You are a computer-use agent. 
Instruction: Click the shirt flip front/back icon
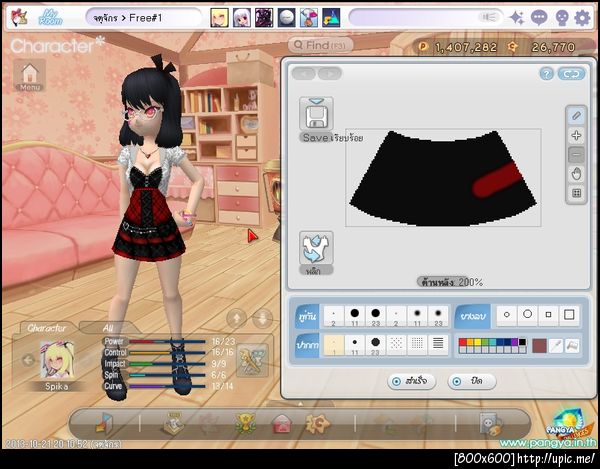316,248
